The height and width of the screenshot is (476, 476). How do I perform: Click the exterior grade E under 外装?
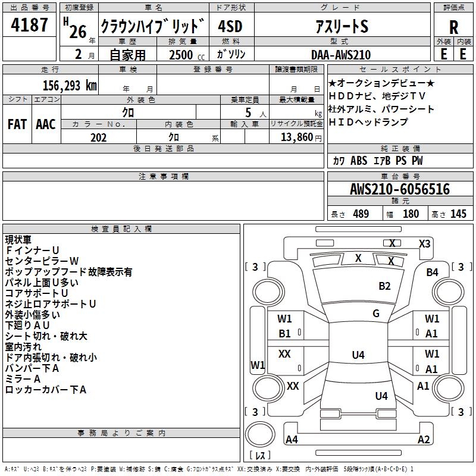[x=443, y=54]
